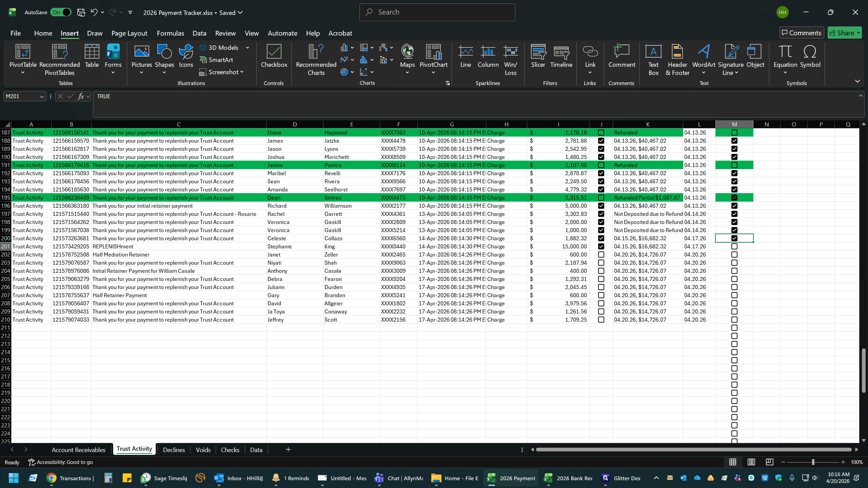Click the Undo button
This screenshot has height=488, width=868.
(94, 13)
